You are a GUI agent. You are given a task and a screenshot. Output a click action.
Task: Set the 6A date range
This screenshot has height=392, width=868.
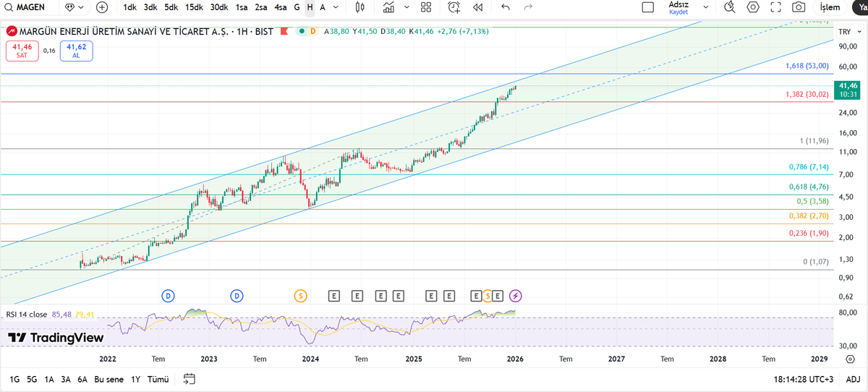click(x=82, y=379)
